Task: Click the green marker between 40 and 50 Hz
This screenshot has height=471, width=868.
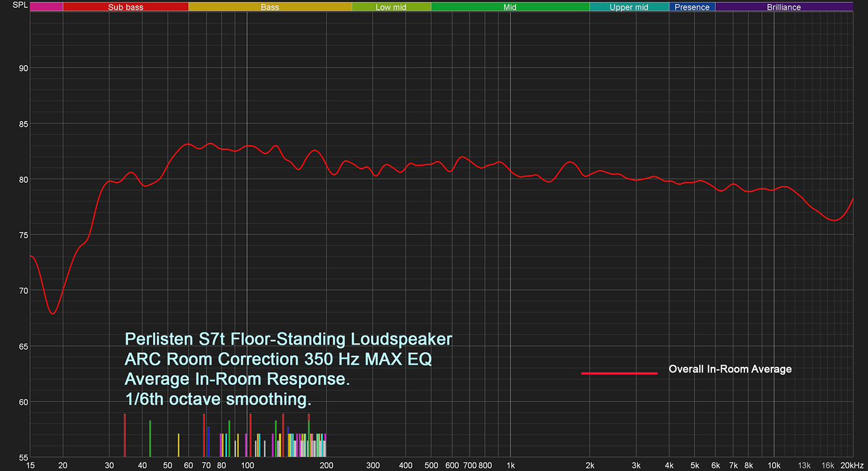Action: tap(150, 439)
